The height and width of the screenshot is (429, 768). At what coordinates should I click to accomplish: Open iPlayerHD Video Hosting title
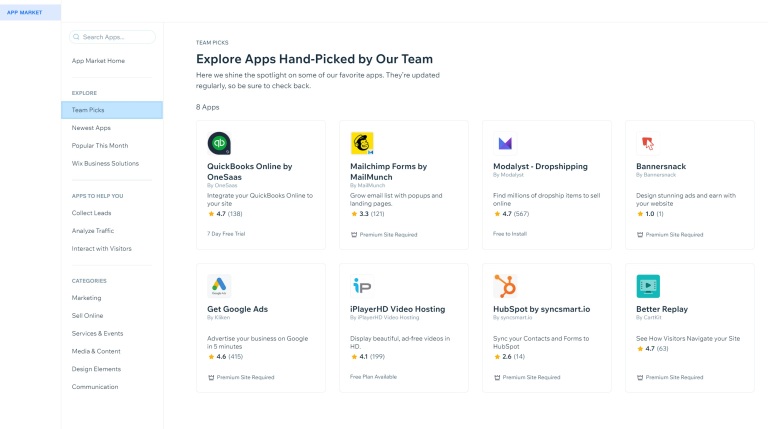pos(398,309)
